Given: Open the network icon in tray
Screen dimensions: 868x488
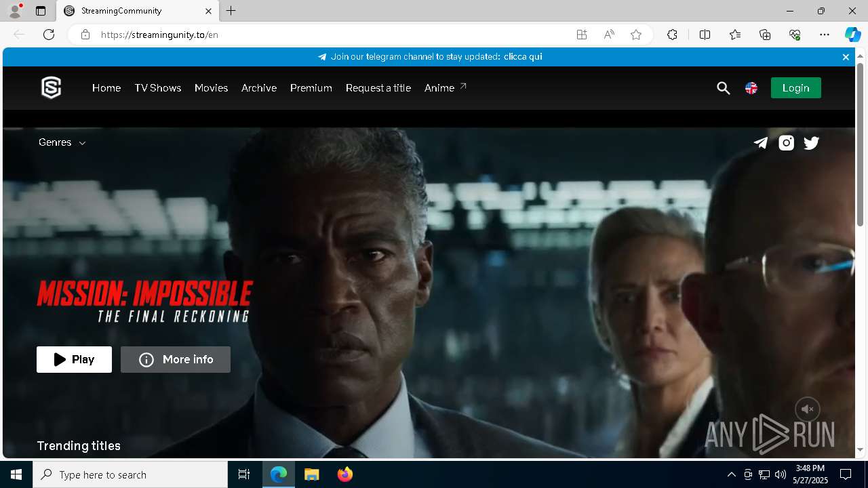Looking at the screenshot, I should pos(764,474).
